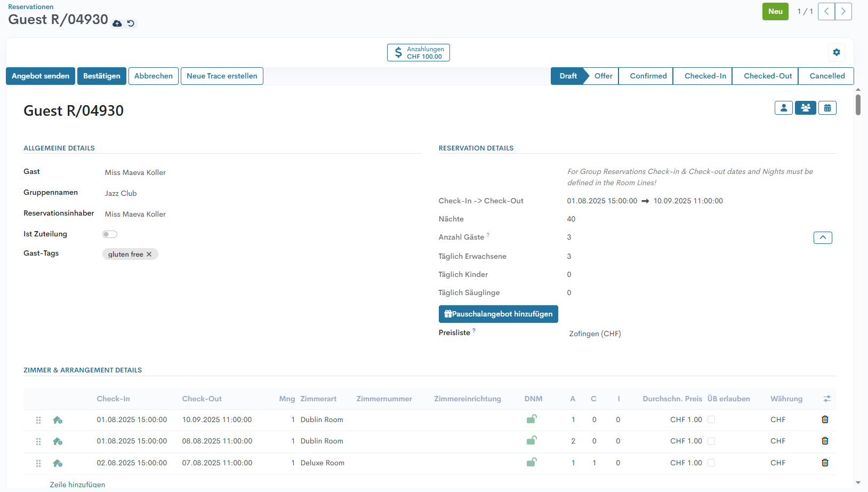Screen dimensions: 868x492
Task: Go to next record arrow
Action: [x=843, y=11]
